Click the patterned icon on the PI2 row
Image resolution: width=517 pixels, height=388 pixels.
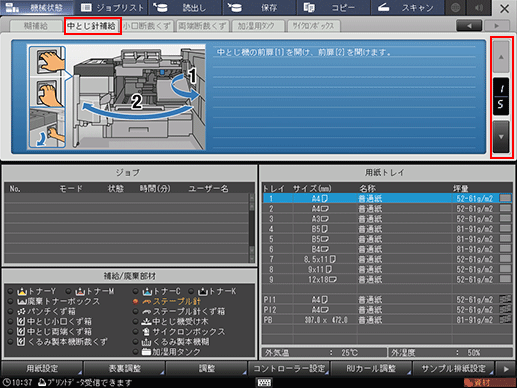(x=506, y=309)
